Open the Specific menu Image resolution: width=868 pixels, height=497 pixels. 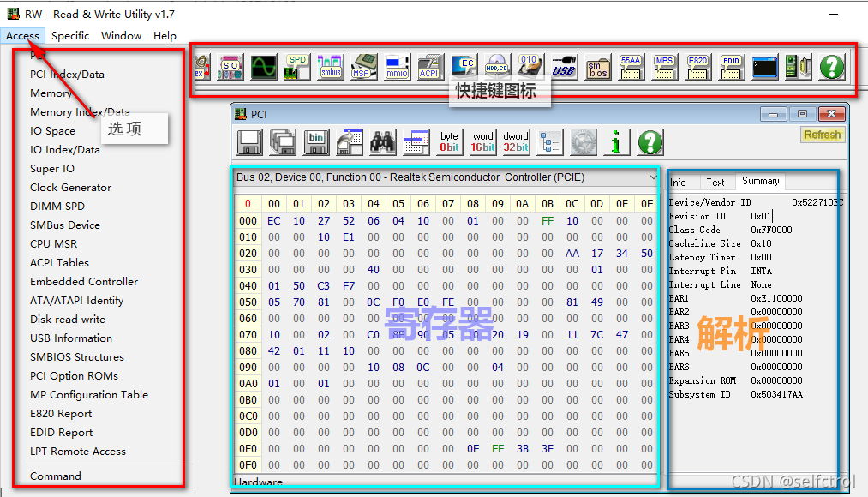[x=70, y=36]
